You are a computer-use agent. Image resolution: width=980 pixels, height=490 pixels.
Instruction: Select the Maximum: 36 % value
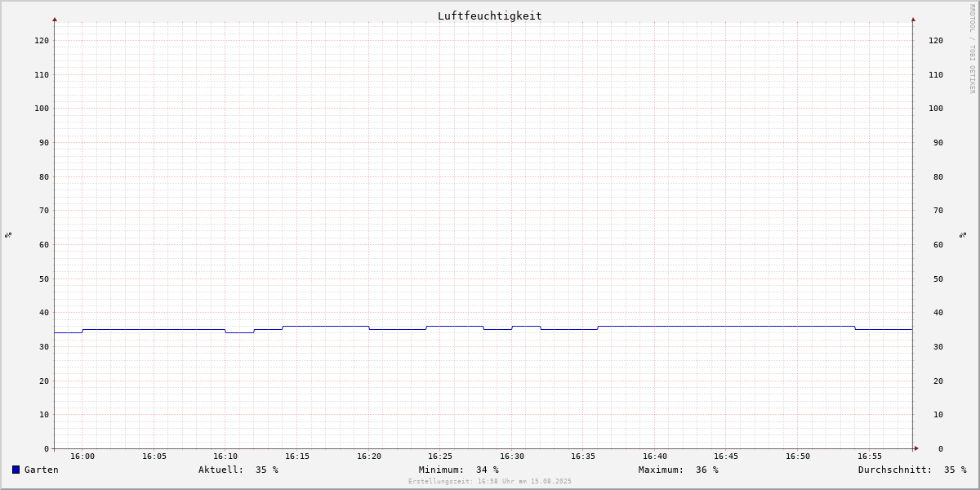pos(678,470)
